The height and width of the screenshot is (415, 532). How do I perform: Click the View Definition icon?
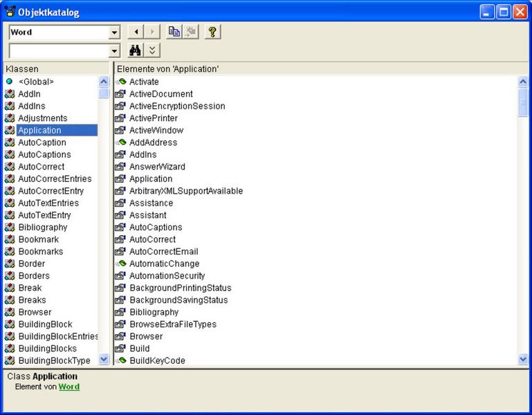tap(191, 32)
